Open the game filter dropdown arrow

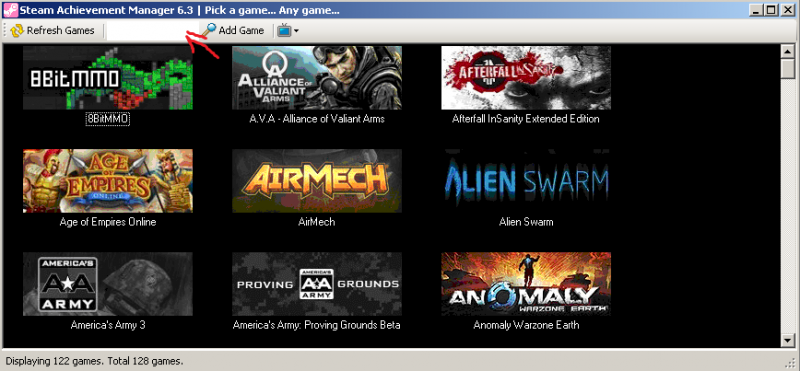(296, 31)
